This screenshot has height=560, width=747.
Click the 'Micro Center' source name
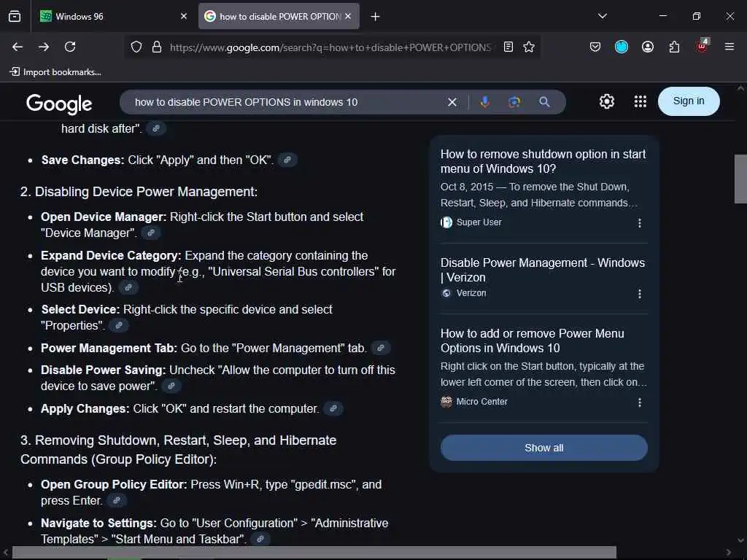pyautogui.click(x=481, y=402)
